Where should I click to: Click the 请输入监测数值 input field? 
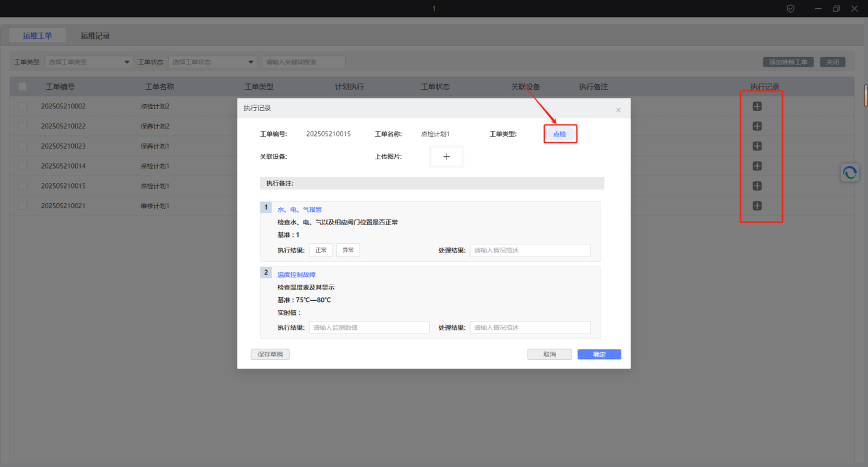coord(369,328)
